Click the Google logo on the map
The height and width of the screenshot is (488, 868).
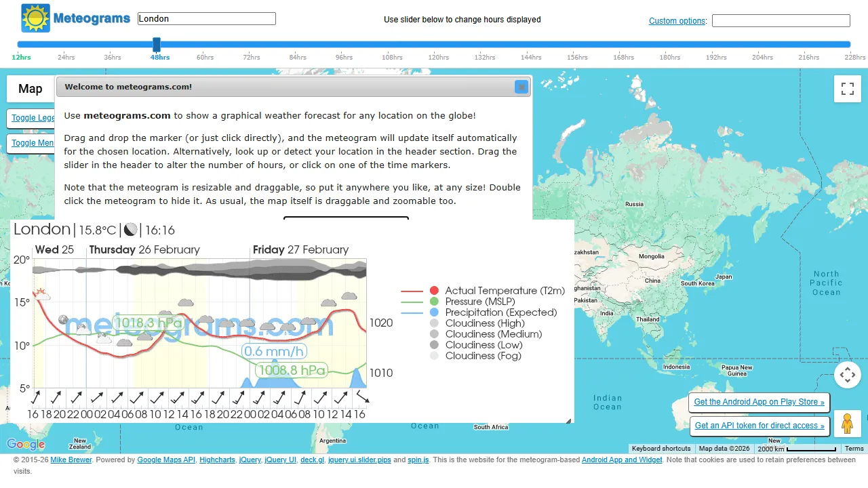[x=25, y=444]
